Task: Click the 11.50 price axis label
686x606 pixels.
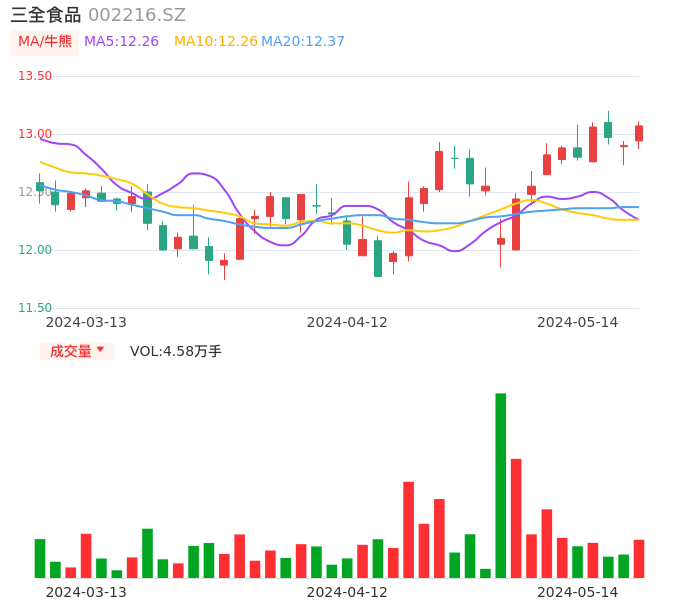Action: click(x=35, y=308)
